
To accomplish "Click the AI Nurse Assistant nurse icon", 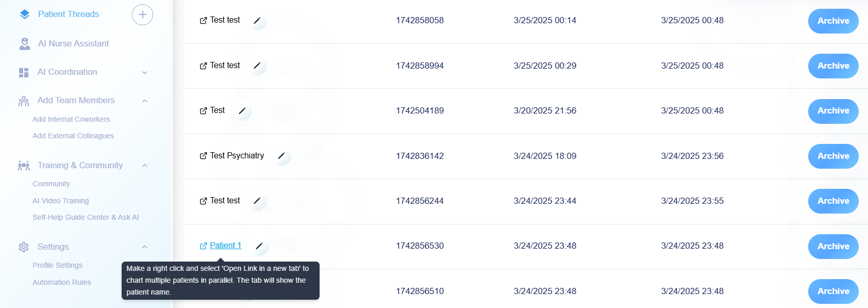I will tap(24, 44).
